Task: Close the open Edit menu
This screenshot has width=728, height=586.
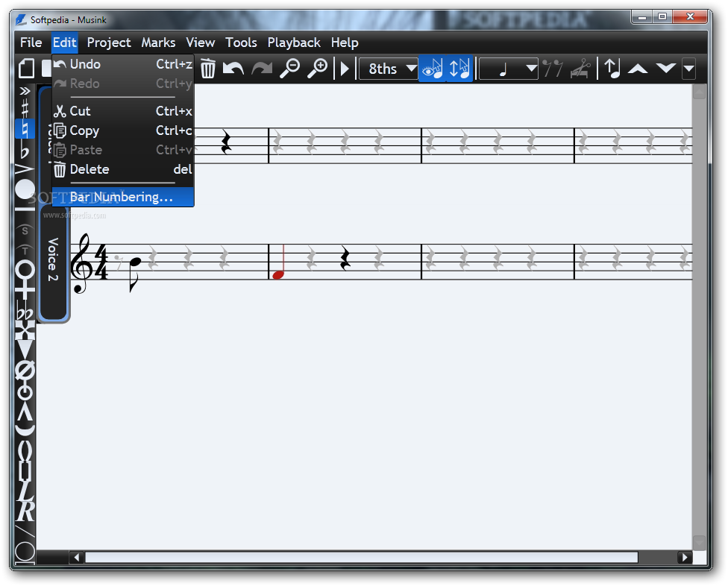Action: [x=65, y=42]
